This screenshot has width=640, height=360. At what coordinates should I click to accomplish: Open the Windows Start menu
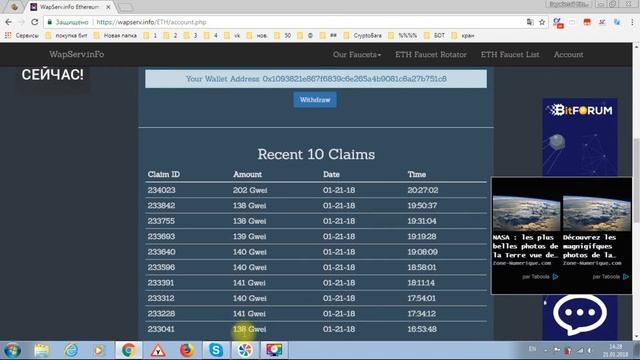pos(13,350)
